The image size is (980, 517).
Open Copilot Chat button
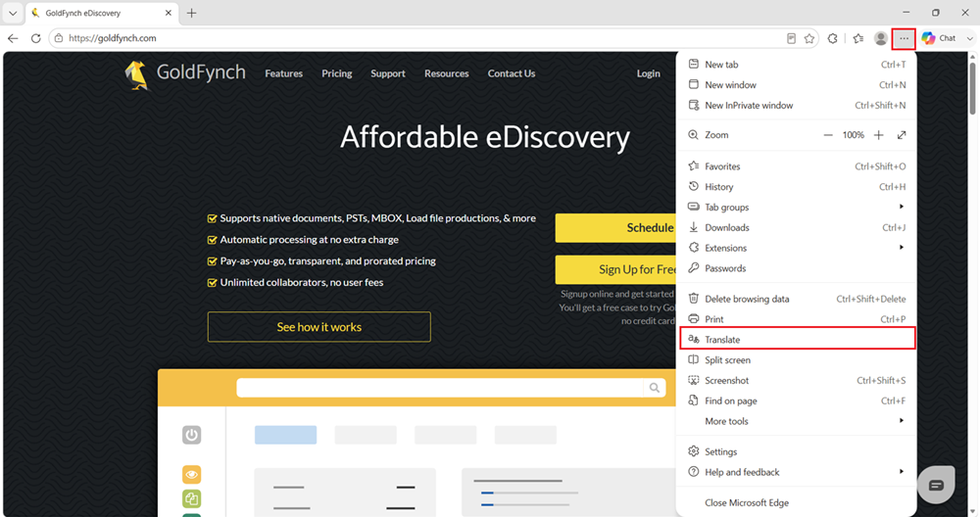click(939, 38)
